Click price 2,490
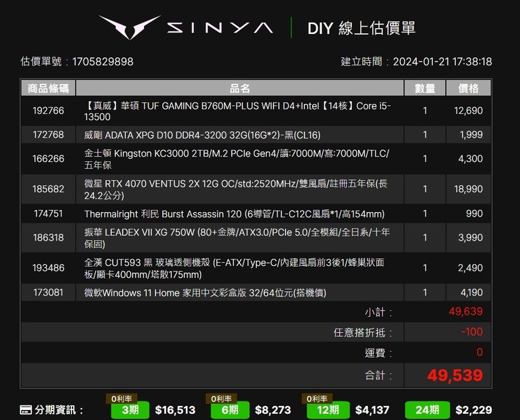 471,268
